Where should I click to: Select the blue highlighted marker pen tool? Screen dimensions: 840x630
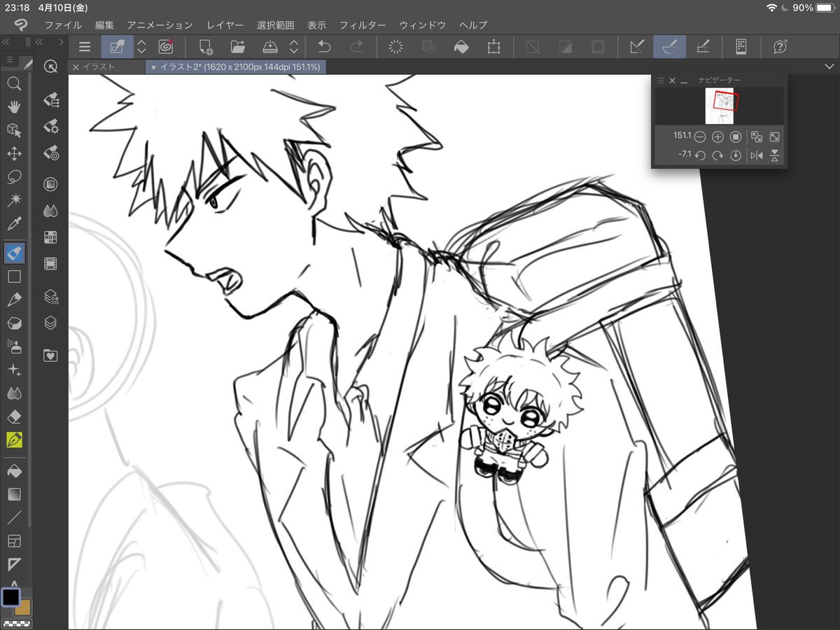(x=14, y=253)
